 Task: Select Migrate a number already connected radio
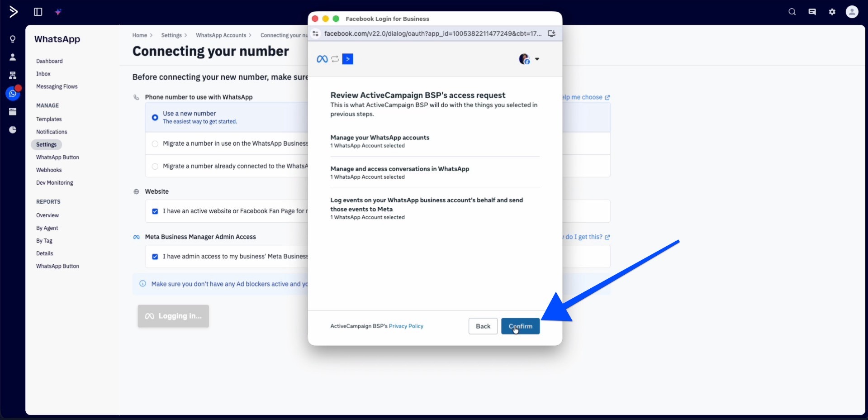coord(155,166)
